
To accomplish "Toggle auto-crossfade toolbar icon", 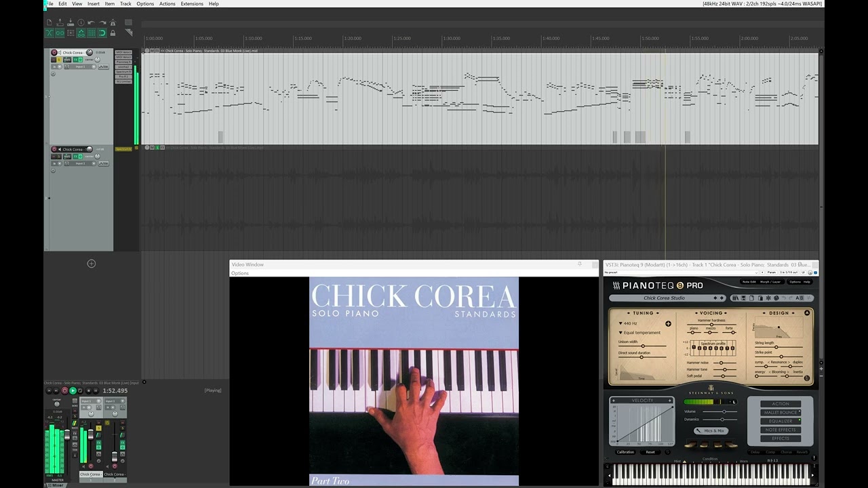I will pyautogui.click(x=50, y=33).
